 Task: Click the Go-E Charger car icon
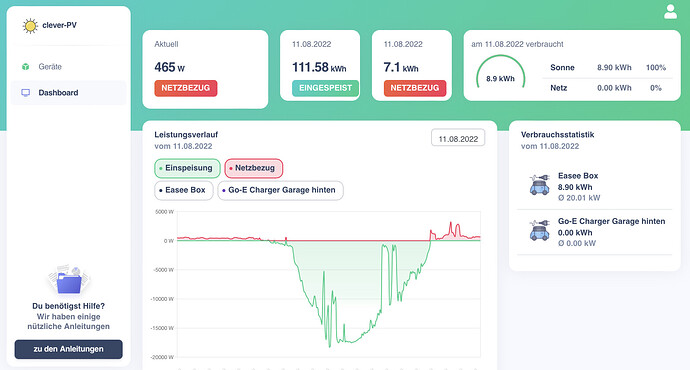click(x=540, y=230)
